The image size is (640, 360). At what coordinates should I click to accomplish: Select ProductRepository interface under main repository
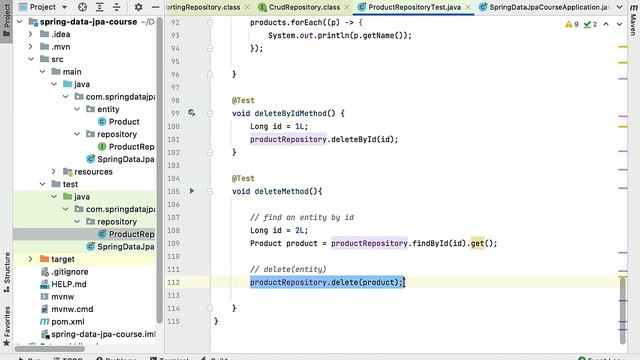pyautogui.click(x=126, y=147)
